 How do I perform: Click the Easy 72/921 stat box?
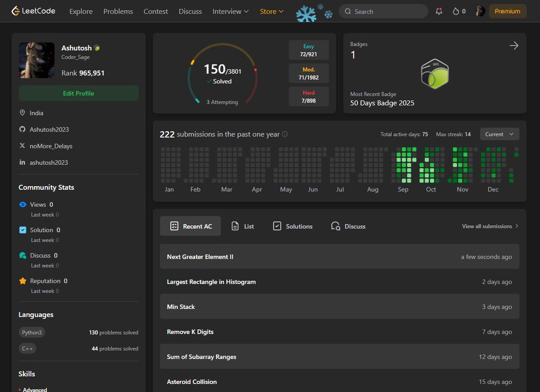coord(309,50)
